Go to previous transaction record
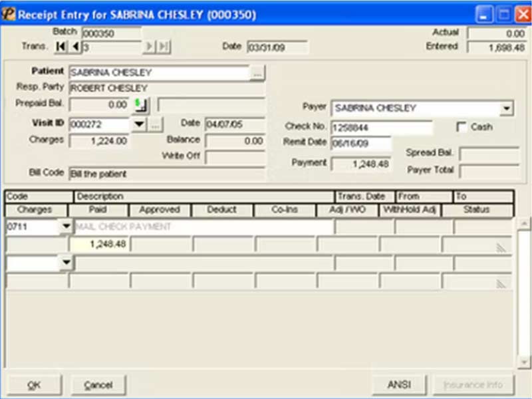Viewport: 532px width, 399px height. pyautogui.click(x=75, y=47)
